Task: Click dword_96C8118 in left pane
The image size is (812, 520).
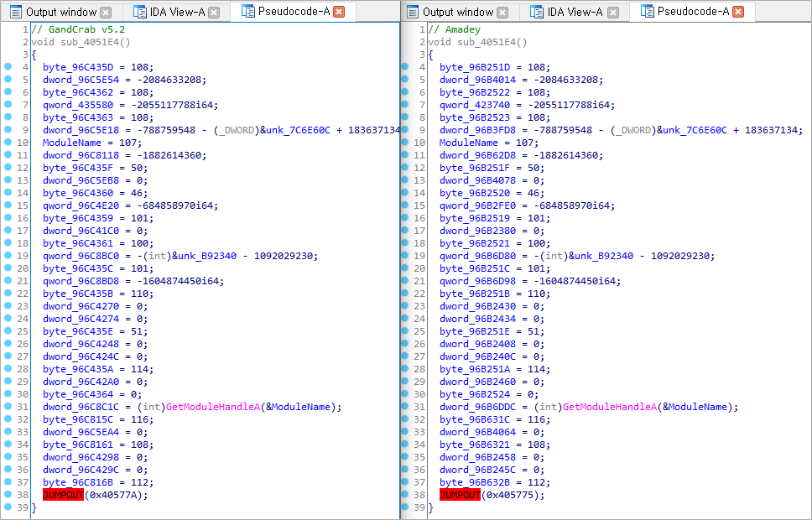Action: click(81, 155)
